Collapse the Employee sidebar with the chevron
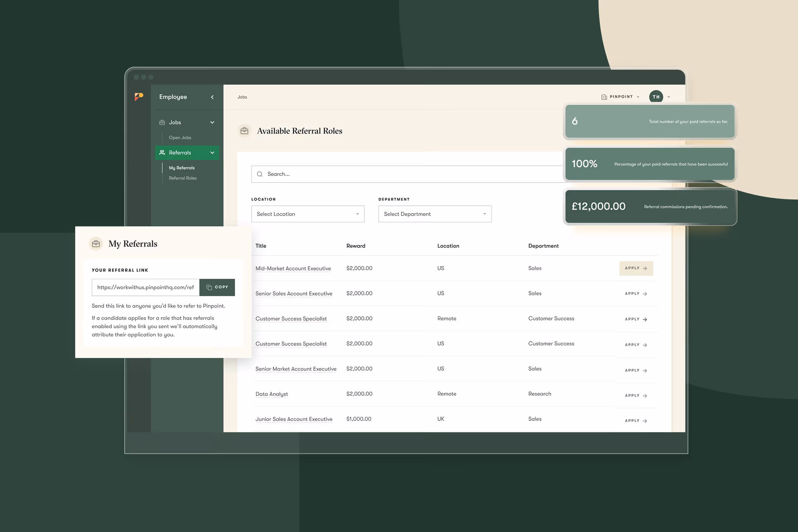The height and width of the screenshot is (532, 798). tap(212, 97)
